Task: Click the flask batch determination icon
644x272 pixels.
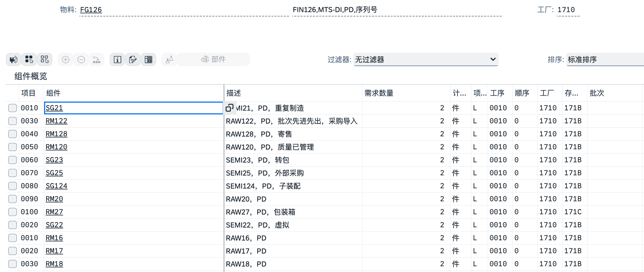Action: click(x=170, y=59)
